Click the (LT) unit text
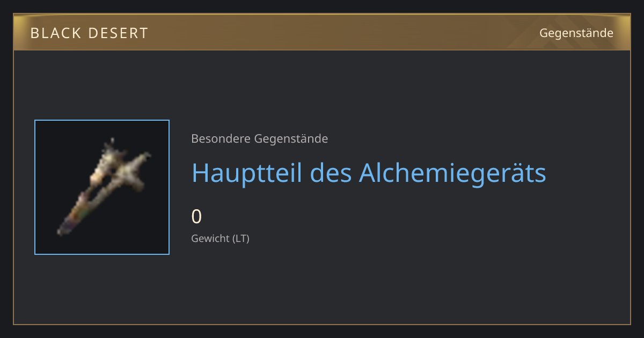Image resolution: width=644 pixels, height=338 pixels. click(x=241, y=238)
